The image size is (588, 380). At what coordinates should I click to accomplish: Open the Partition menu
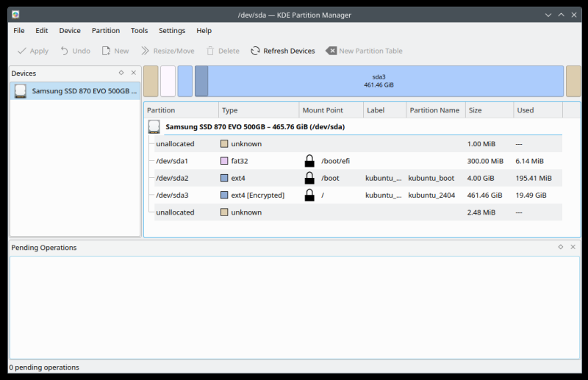point(106,31)
